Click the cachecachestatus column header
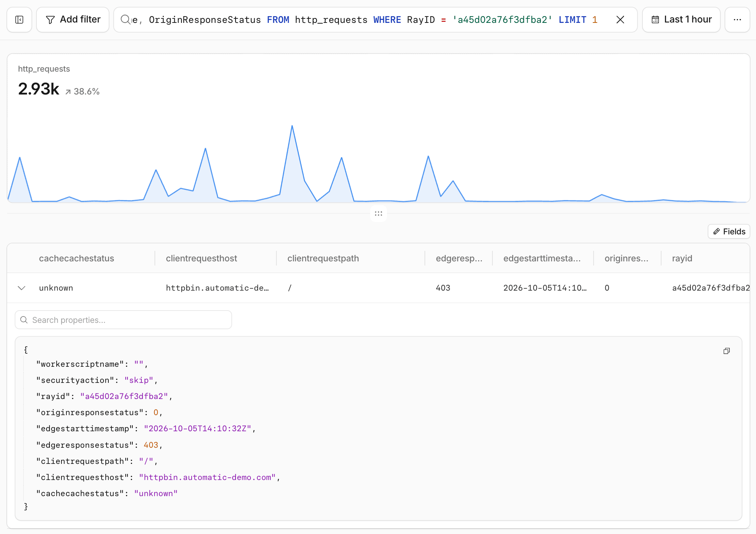The width and height of the screenshot is (756, 534). pyautogui.click(x=76, y=258)
